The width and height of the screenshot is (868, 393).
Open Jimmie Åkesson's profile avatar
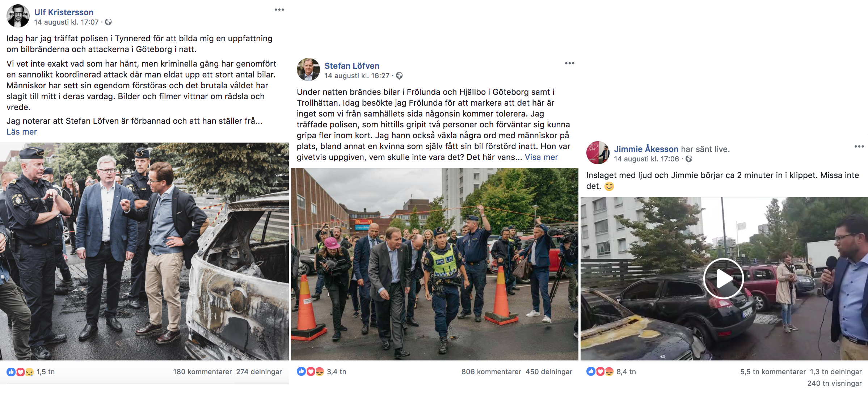point(598,153)
